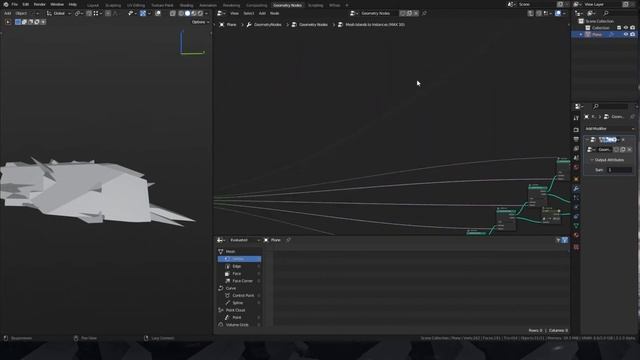The image size is (640, 360).
Task: Open the Global transform orientation dropdown
Action: (59, 13)
